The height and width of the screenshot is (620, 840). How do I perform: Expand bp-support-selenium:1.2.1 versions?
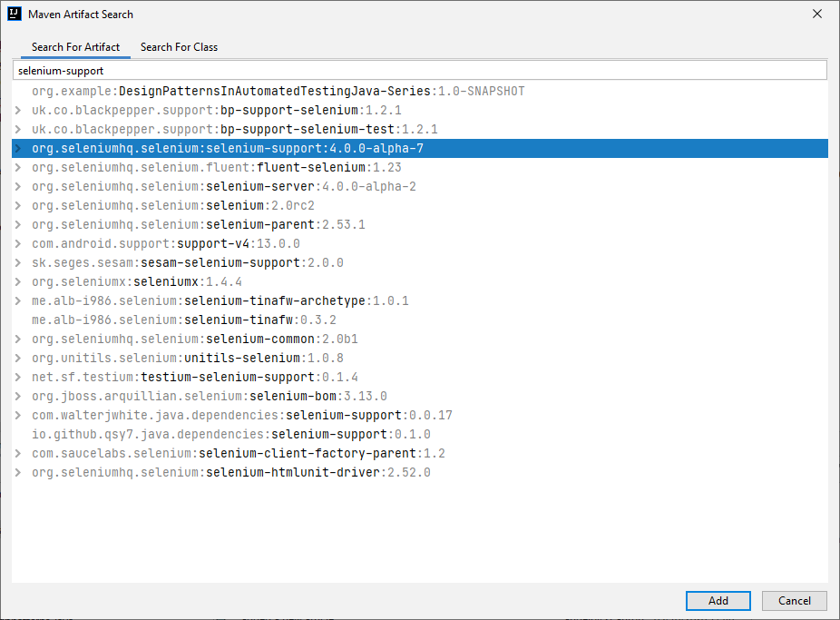[18, 111]
